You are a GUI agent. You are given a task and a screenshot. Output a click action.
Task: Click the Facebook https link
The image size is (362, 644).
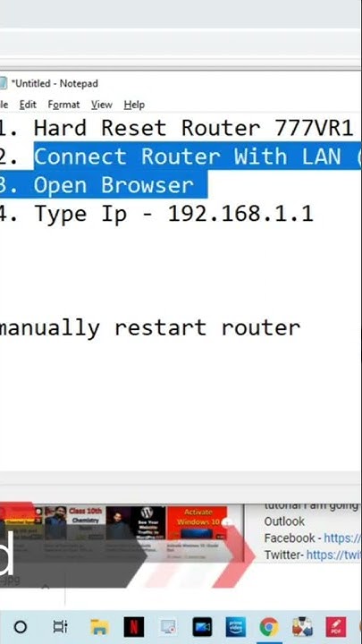pyautogui.click(x=342, y=538)
